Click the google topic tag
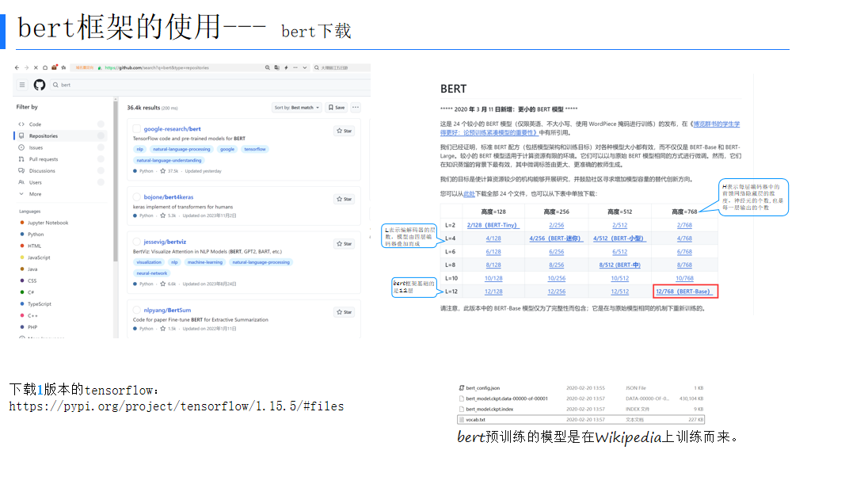This screenshot has height=488, width=868. click(x=227, y=149)
